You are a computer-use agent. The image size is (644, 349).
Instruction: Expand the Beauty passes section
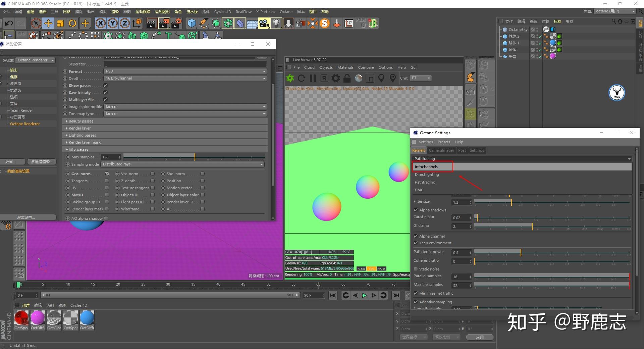click(x=81, y=121)
